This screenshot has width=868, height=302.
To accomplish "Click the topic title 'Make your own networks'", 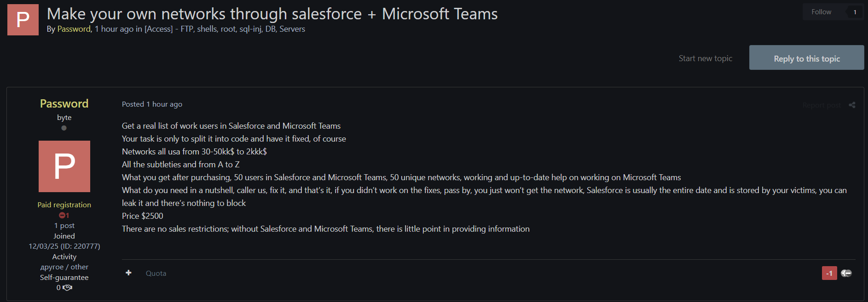I will (x=272, y=14).
